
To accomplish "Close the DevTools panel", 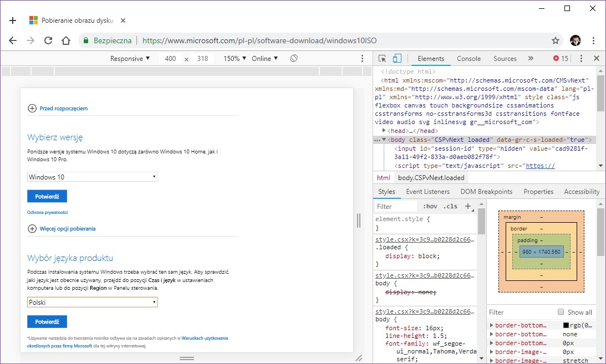I will [x=597, y=58].
